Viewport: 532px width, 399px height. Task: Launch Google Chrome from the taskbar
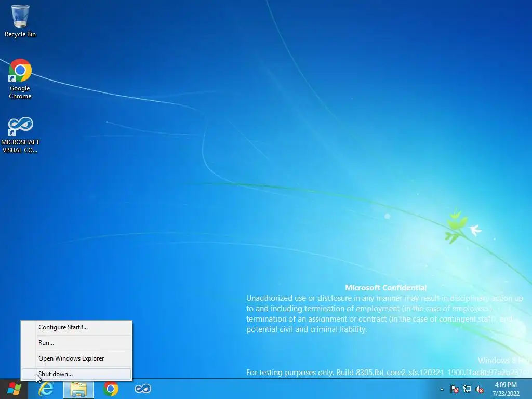click(x=111, y=389)
